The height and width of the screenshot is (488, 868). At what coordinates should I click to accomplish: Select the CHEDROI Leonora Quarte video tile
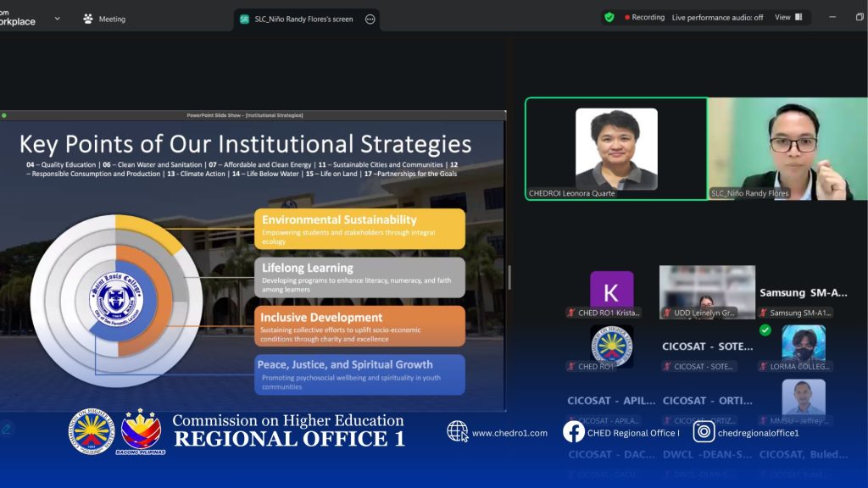pos(616,148)
